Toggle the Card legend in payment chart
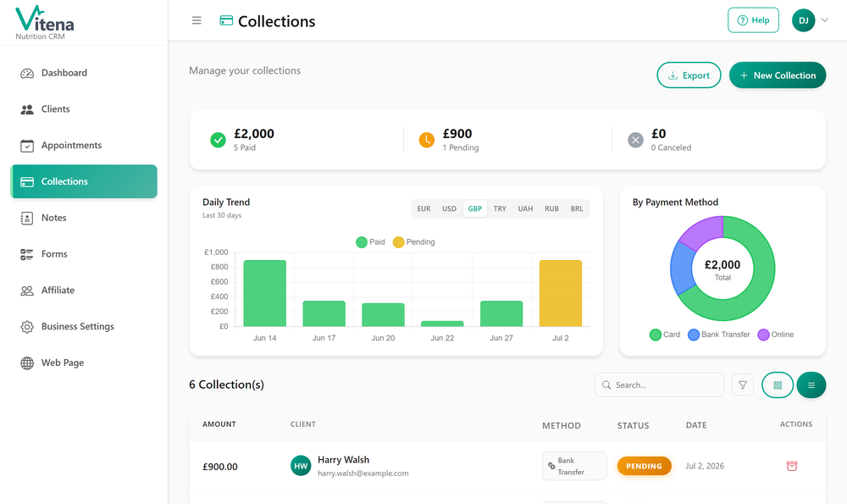 tap(665, 335)
